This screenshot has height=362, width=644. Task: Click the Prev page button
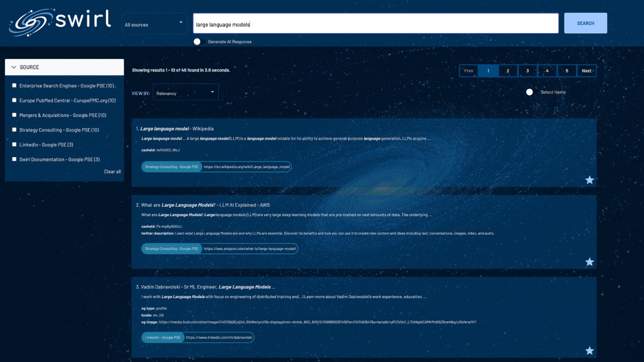(x=468, y=71)
